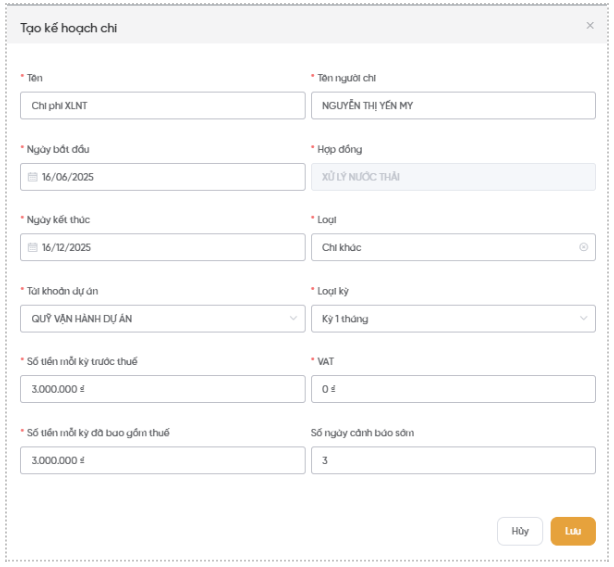This screenshot has height=567, width=614.
Task: Select the Kỳ 1 tháng period box
Action: click(453, 318)
